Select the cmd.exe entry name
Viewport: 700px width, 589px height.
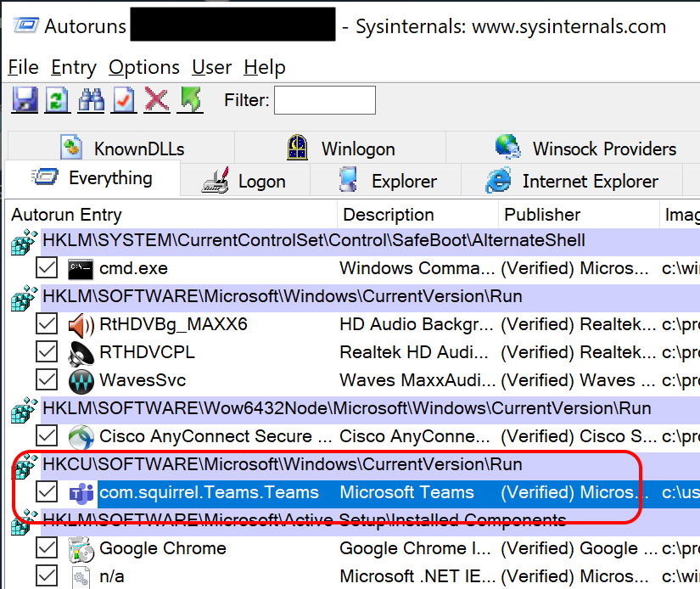pos(133,268)
